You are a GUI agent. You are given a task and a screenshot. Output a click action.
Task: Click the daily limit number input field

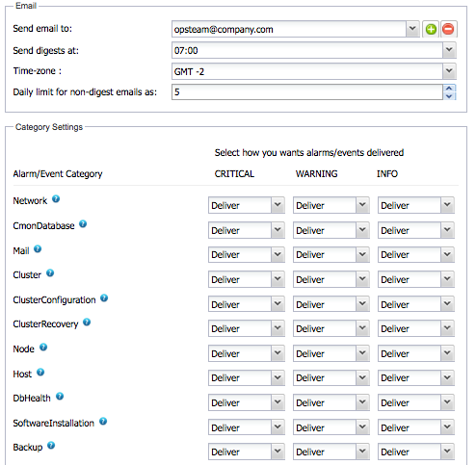(x=307, y=92)
